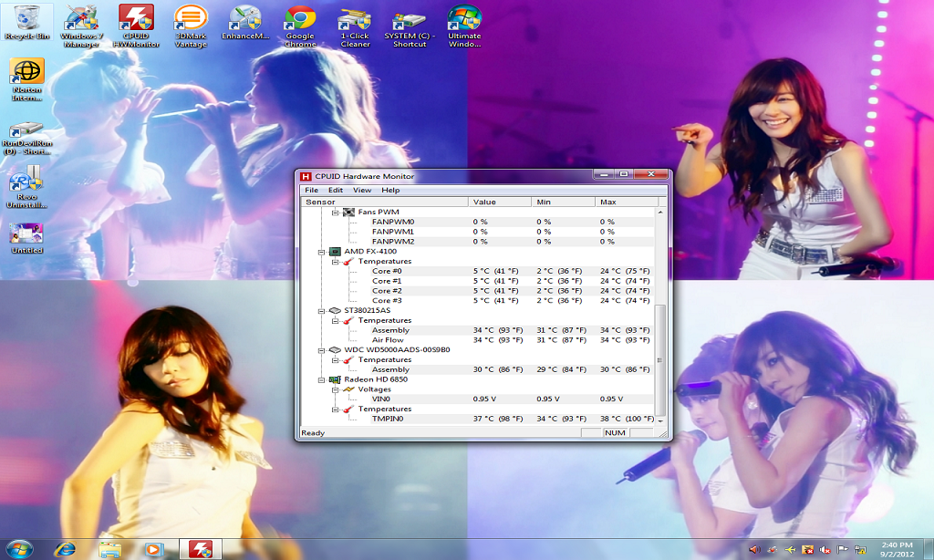Collapse Temperatures under WDC WD5000AADS-00S9B0
This screenshot has height=560, width=934.
click(335, 360)
